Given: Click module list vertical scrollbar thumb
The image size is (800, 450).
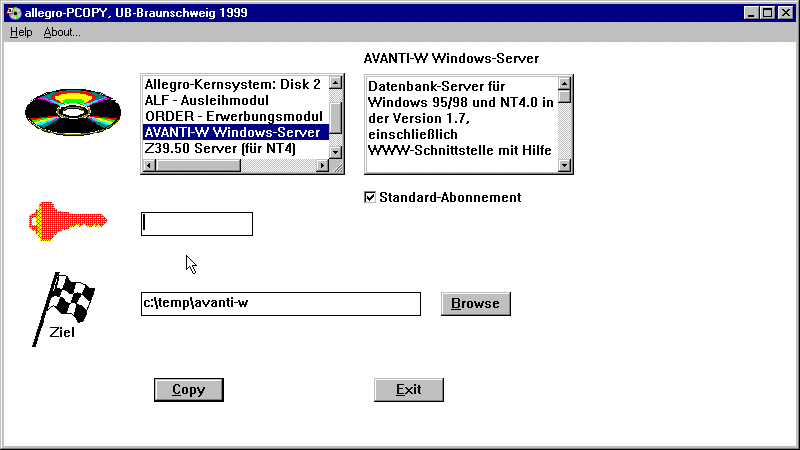Looking at the screenshot, I should pyautogui.click(x=335, y=118).
